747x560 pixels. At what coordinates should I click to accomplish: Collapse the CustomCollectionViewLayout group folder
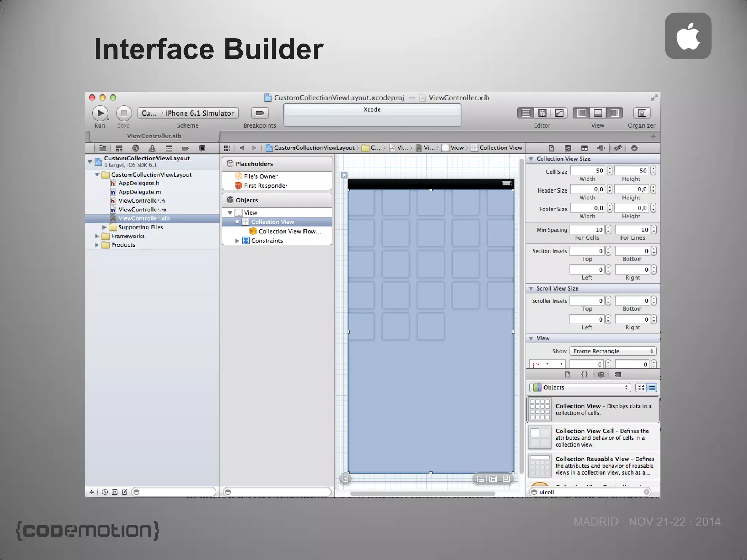coord(97,175)
